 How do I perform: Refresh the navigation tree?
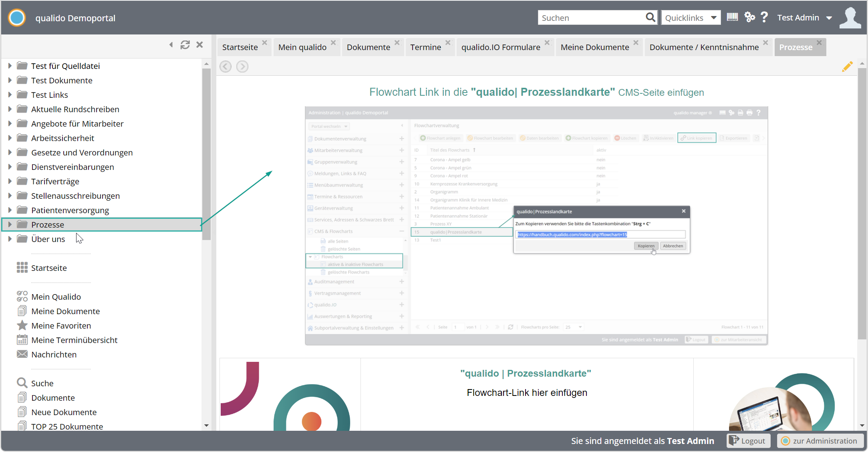[185, 45]
